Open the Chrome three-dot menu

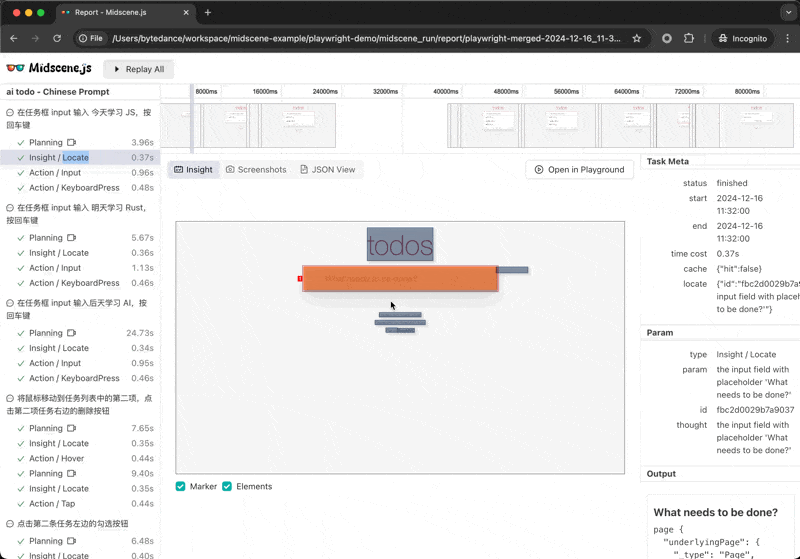point(787,38)
